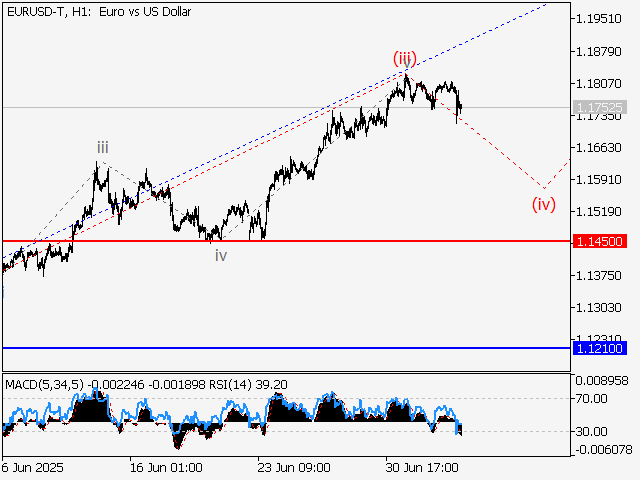The image size is (640, 480).
Task: Select the brown iv wave label
Action: coord(221,256)
